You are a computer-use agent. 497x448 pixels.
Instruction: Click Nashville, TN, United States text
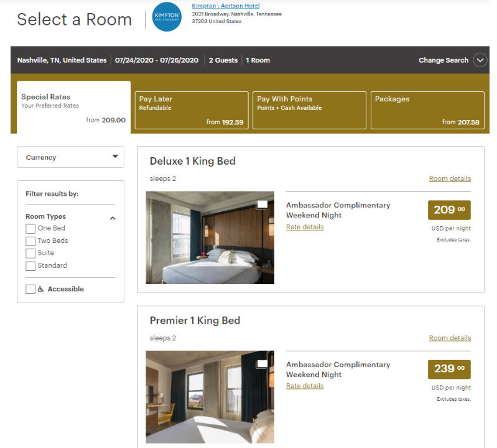click(x=62, y=60)
